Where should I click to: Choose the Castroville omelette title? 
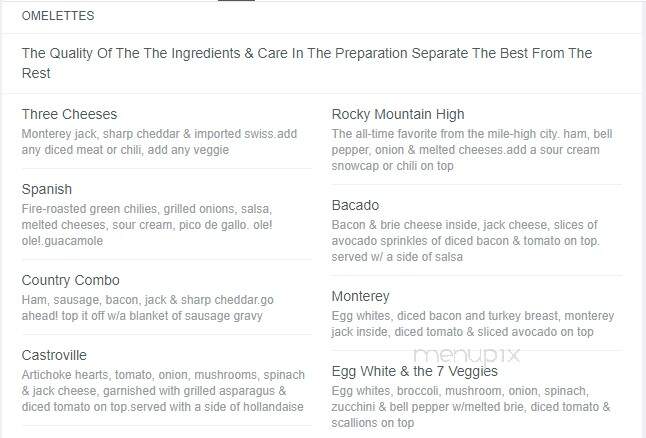(x=54, y=355)
